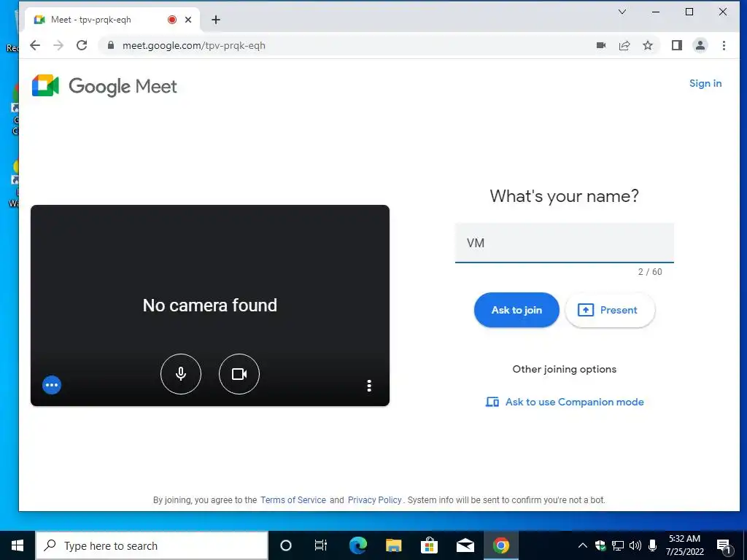Viewport: 747px width, 560px height.
Task: Select the Meet - tpv-prqk-eqh tab
Action: 113,20
